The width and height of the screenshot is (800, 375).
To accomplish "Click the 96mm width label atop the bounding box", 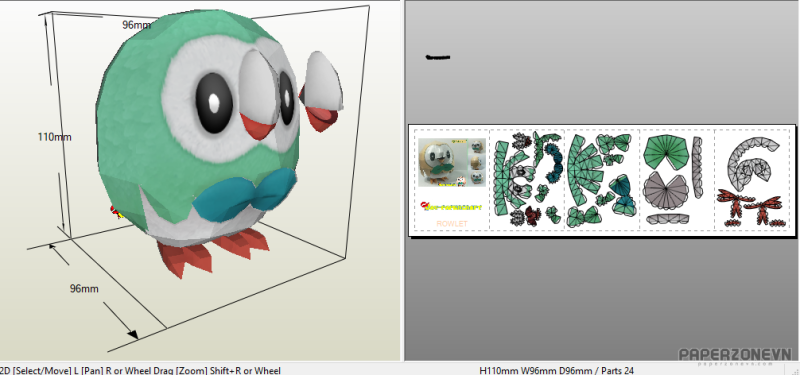I will (x=136, y=24).
